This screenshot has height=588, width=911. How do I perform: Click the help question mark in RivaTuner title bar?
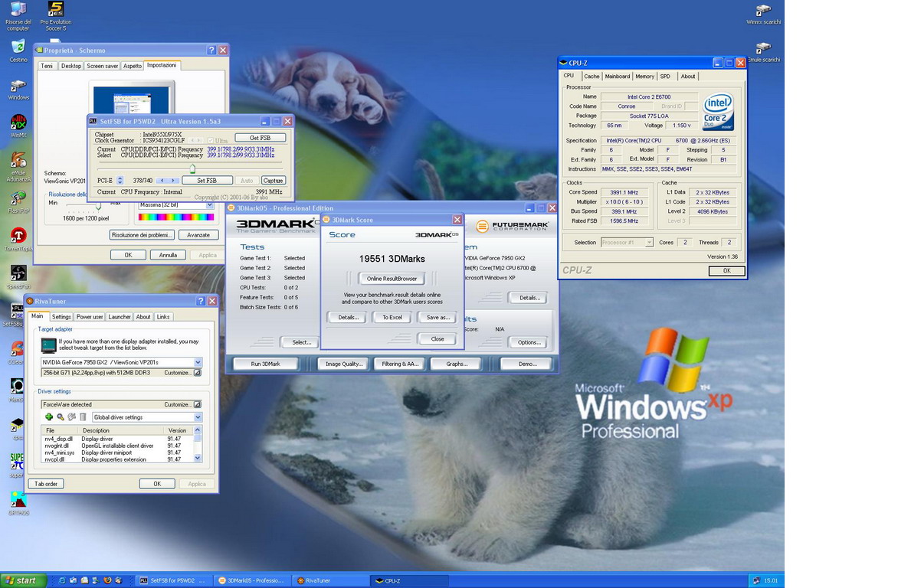tap(201, 301)
